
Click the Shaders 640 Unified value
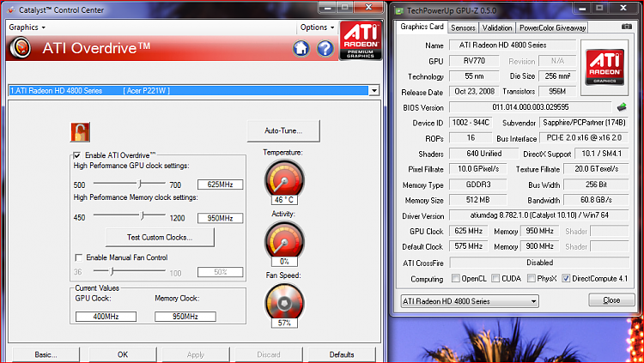(483, 154)
